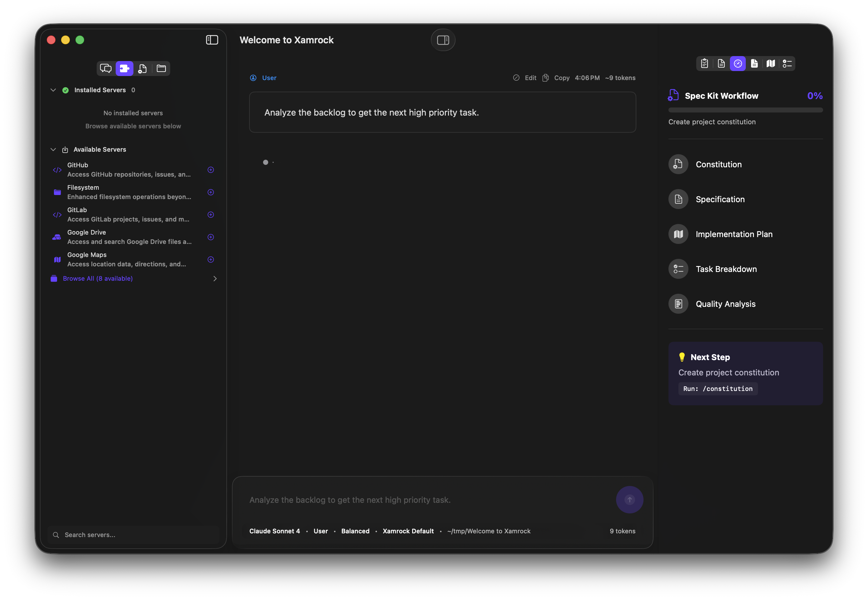The height and width of the screenshot is (600, 868).
Task: Expand Browse All servers chevron arrow
Action: click(x=215, y=279)
